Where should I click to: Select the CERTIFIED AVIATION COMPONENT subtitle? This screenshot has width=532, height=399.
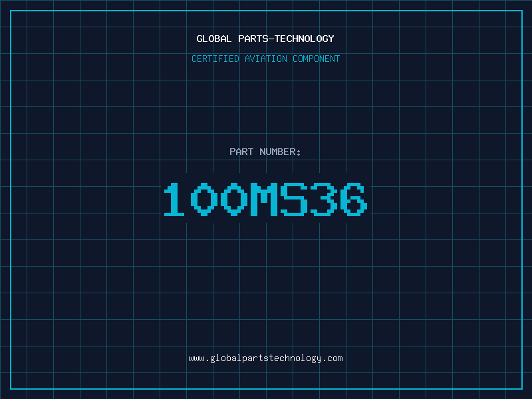(265, 59)
